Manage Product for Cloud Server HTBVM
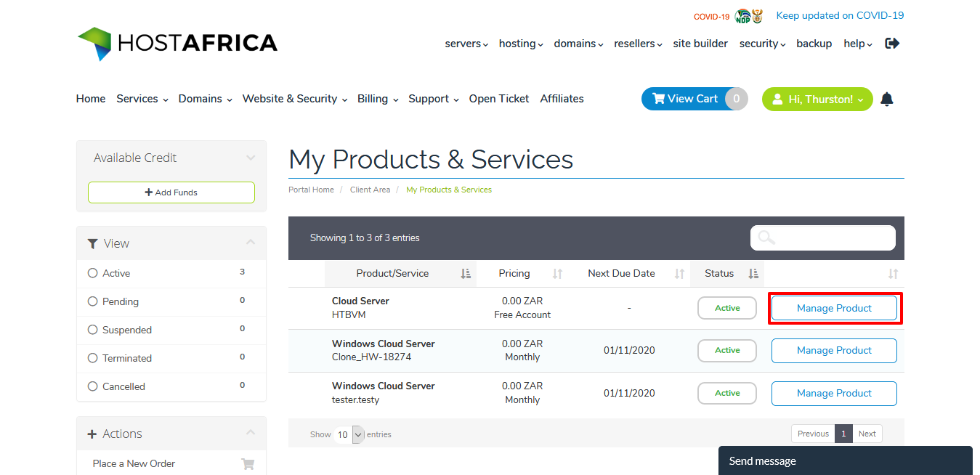The width and height of the screenshot is (980, 475). 834,308
